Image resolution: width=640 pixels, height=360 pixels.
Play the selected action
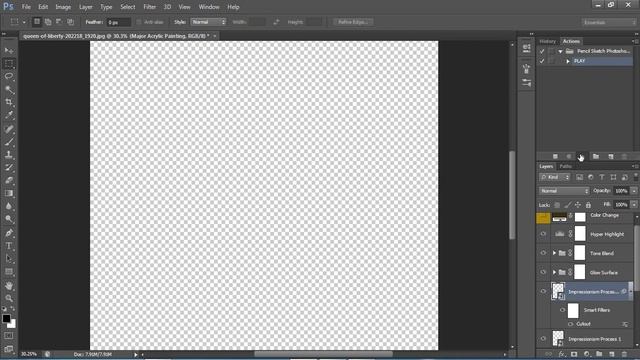[582, 157]
